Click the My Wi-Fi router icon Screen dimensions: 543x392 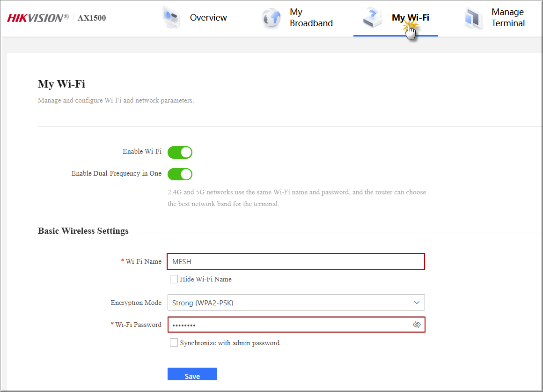click(373, 18)
